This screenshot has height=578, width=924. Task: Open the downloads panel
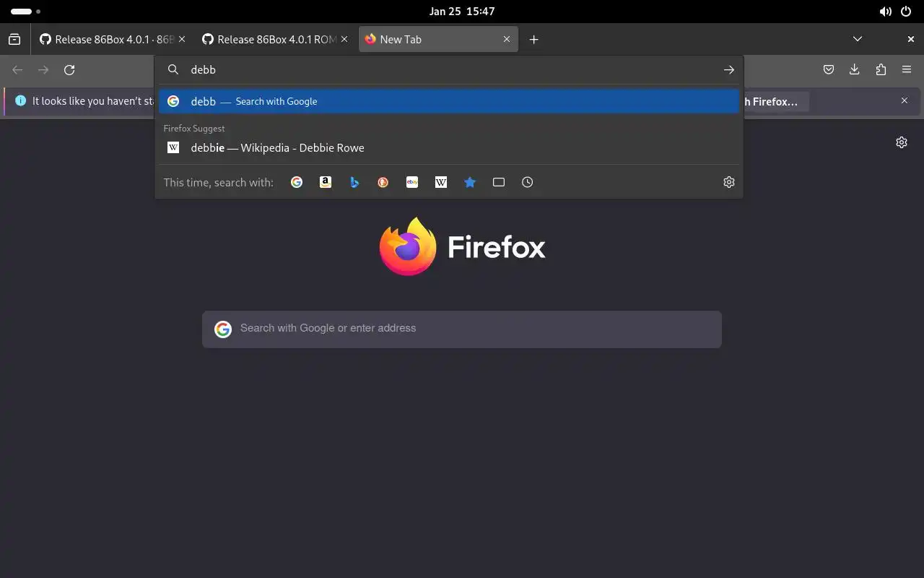[855, 69]
